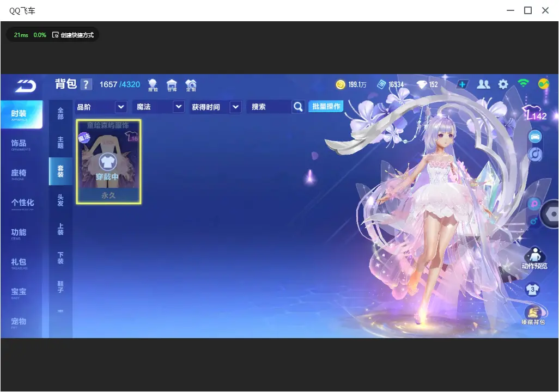Select the 时装 category tab
The width and height of the screenshot is (559, 392).
(x=21, y=114)
